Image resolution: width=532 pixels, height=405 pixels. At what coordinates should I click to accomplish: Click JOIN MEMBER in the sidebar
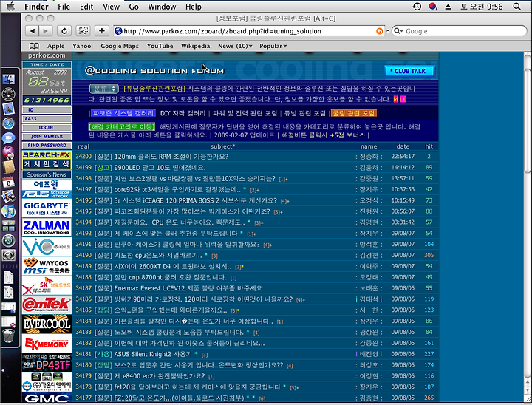(x=47, y=136)
